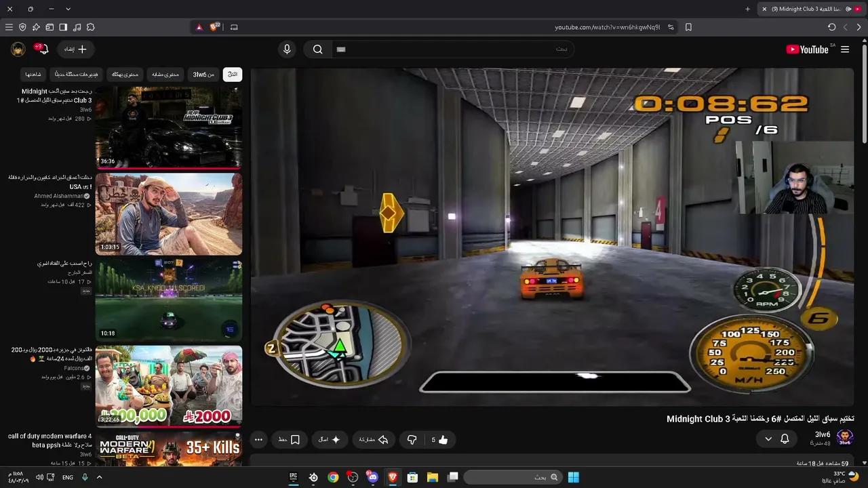Viewport: 868px width, 488px height.
Task: Open the more actions three-dots button
Action: click(258, 440)
